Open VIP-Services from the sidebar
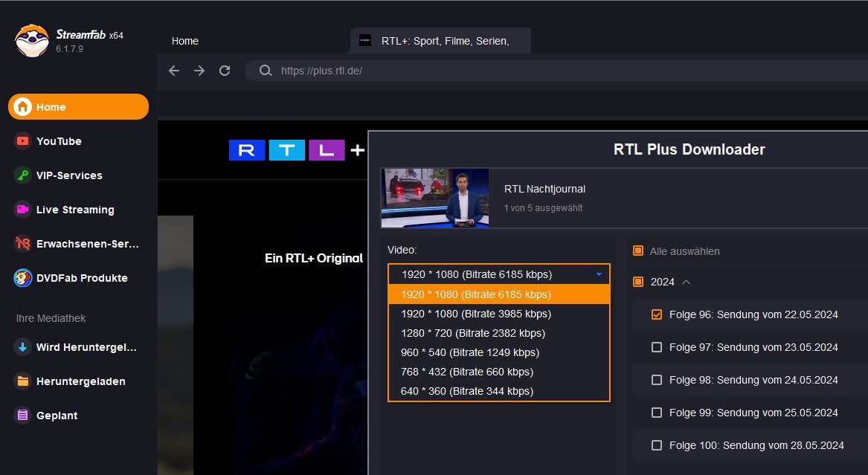This screenshot has height=475, width=868. pyautogui.click(x=69, y=175)
